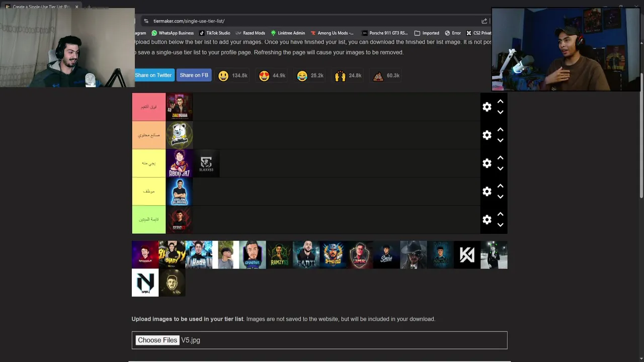
Task: Open the Razed Mods bookmark
Action: (x=250, y=33)
